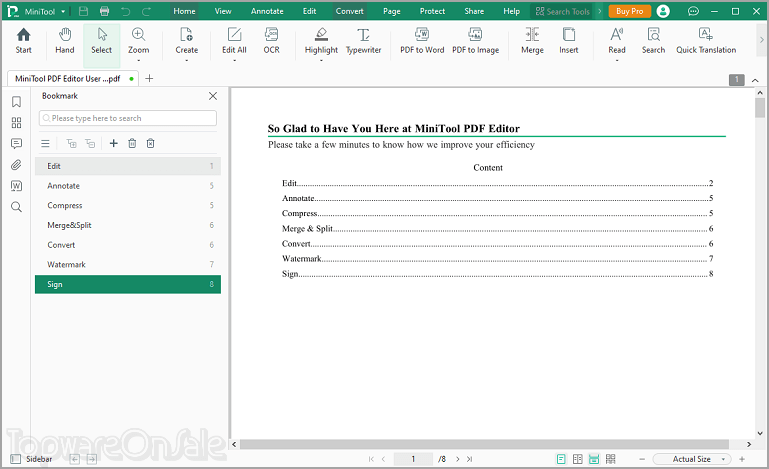This screenshot has height=469, width=769.
Task: Open the attachments paperclip sidebar icon
Action: click(16, 165)
